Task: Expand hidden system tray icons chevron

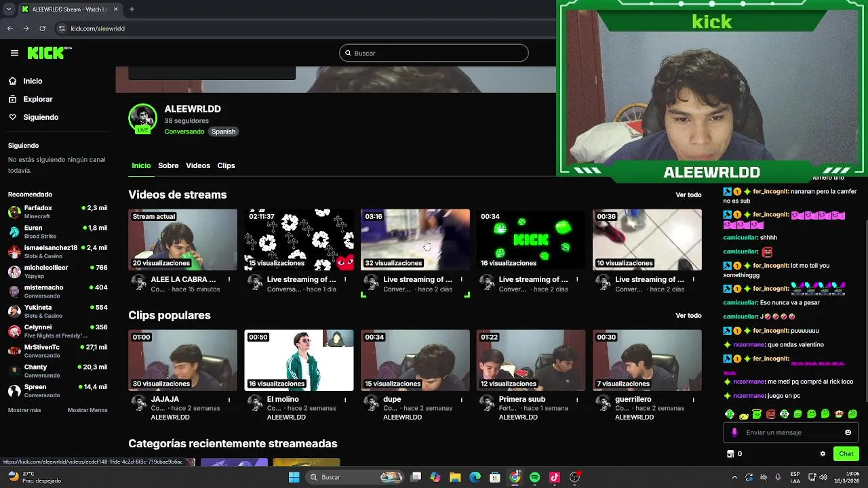Action: tap(734, 477)
